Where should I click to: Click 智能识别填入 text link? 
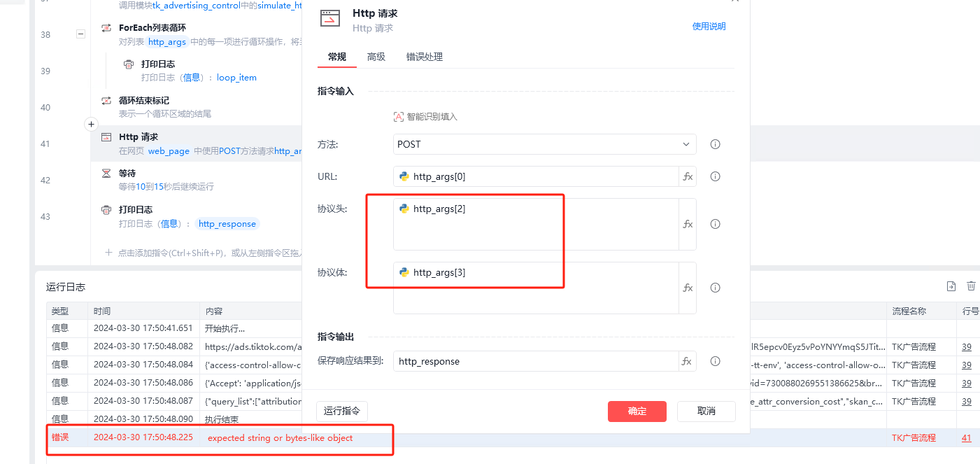coord(432,117)
